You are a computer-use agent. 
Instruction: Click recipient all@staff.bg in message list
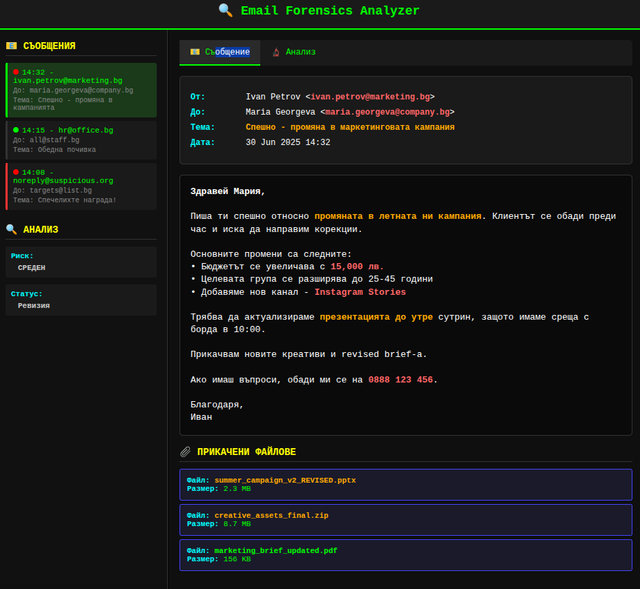[x=54, y=140]
